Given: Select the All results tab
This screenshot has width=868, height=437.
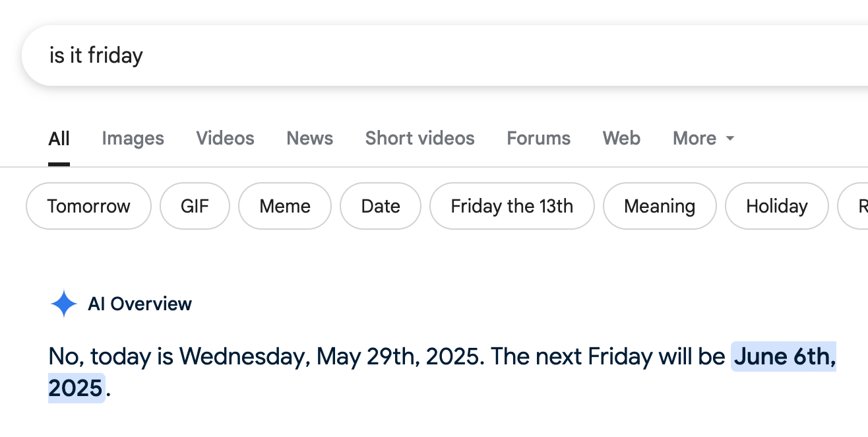Looking at the screenshot, I should coord(59,139).
